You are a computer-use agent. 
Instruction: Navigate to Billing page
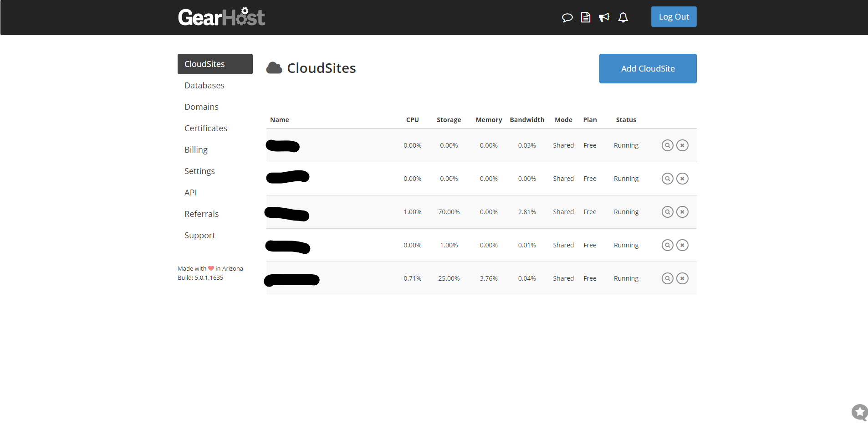tap(196, 150)
